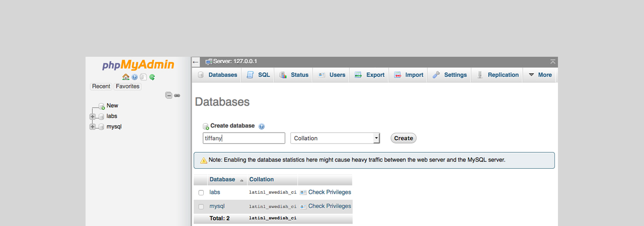
Task: Select New in the navigation tree
Action: (112, 105)
